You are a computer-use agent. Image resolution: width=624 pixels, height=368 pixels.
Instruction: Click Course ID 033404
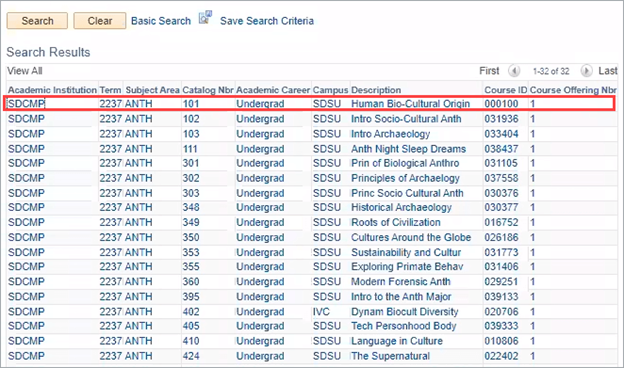tap(501, 134)
